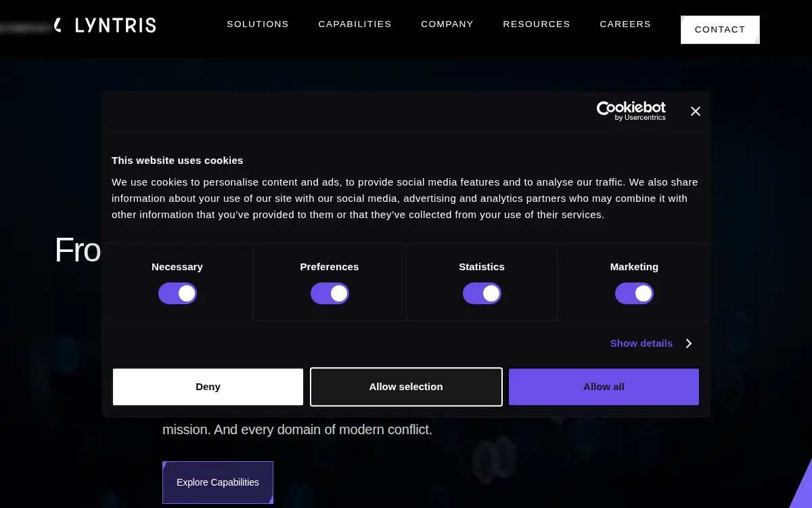The height and width of the screenshot is (508, 812).
Task: Click the Statistics category label
Action: point(482,267)
